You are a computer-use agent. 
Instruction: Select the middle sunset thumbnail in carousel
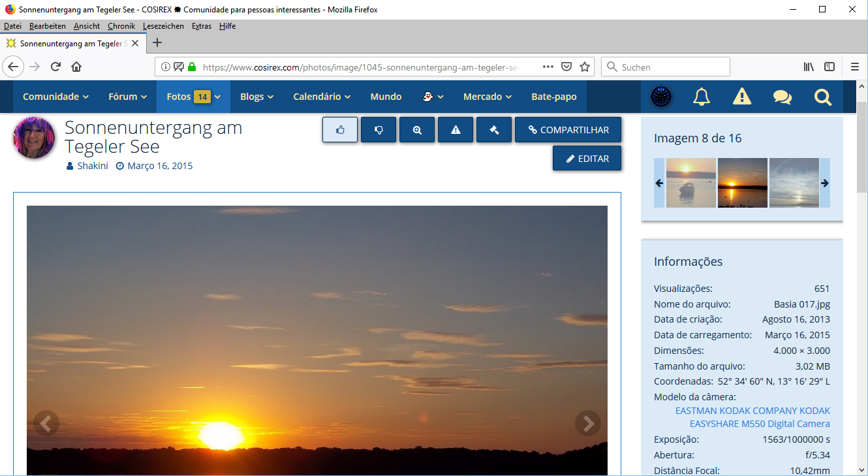[x=742, y=183]
